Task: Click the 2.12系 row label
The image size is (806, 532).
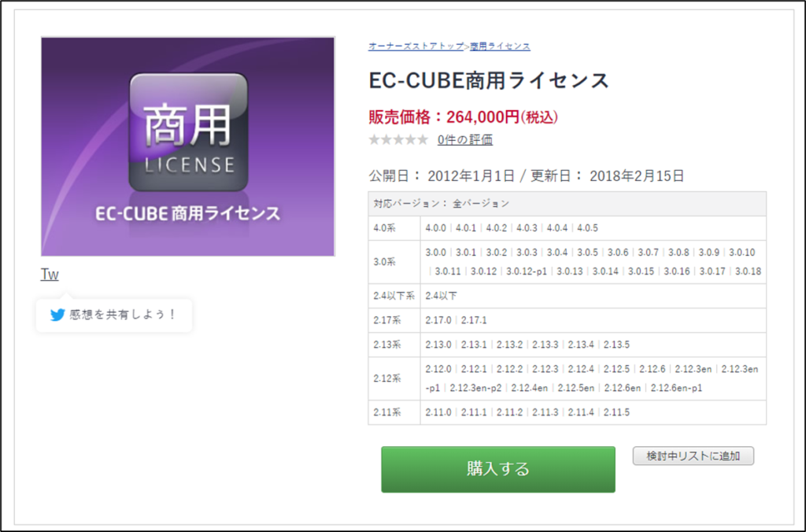Action: click(387, 379)
